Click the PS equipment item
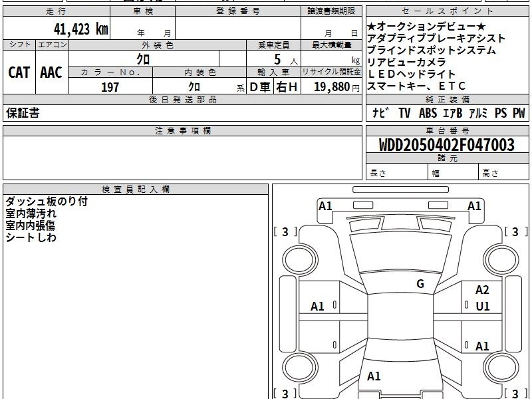This screenshot has height=399, width=532. click(501, 112)
